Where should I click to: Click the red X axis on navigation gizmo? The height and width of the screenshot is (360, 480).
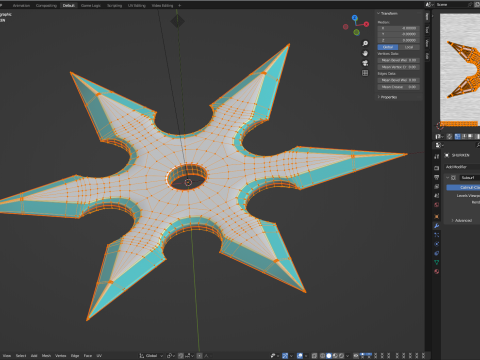click(x=366, y=24)
